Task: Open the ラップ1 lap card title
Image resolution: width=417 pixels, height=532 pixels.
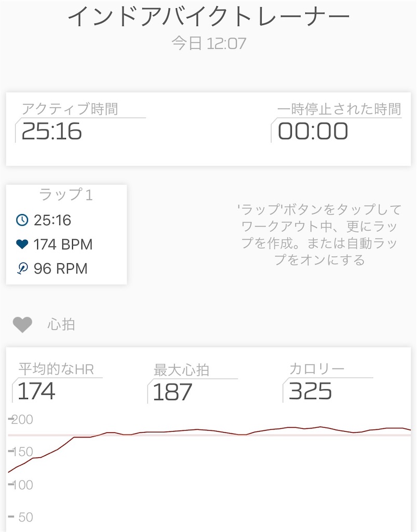Action: point(66,195)
